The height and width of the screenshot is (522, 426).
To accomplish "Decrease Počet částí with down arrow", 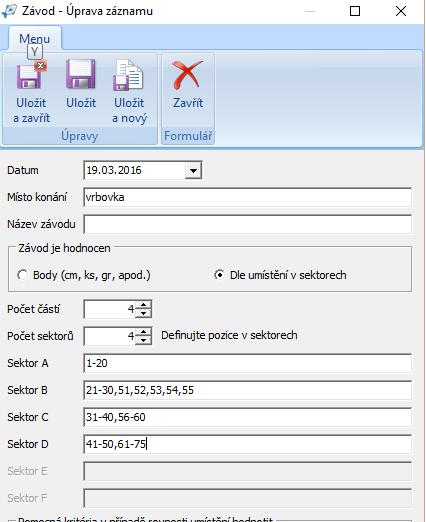I will (x=144, y=313).
